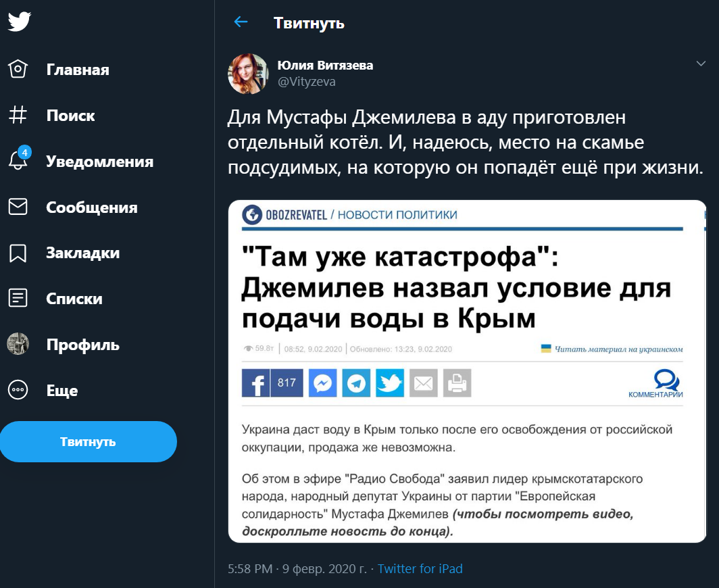Image resolution: width=719 pixels, height=588 pixels.
Task: Click the Home house icon
Action: pyautogui.click(x=18, y=69)
